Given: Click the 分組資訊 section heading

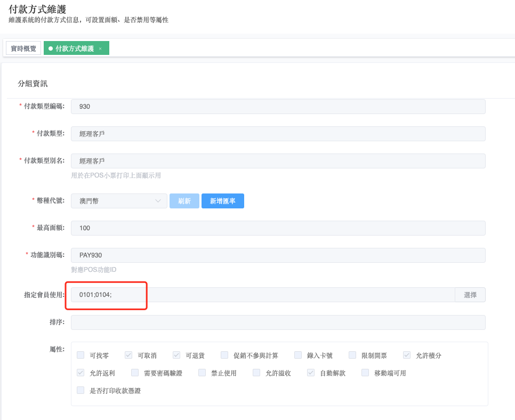Looking at the screenshot, I should point(33,83).
